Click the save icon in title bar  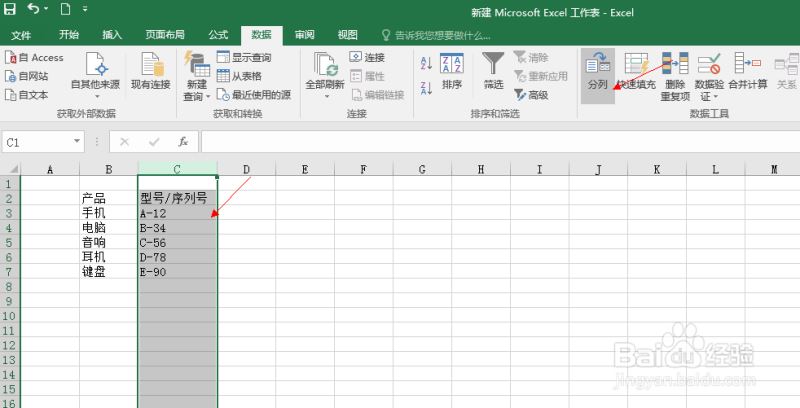[x=9, y=9]
